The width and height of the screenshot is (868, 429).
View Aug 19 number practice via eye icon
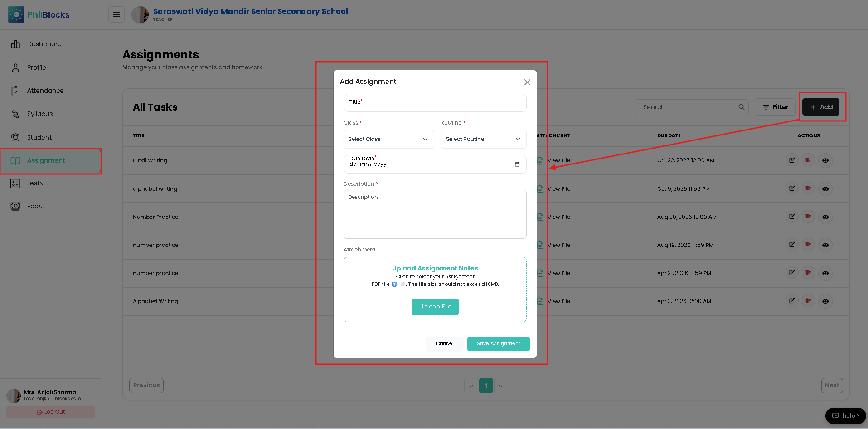(x=825, y=245)
